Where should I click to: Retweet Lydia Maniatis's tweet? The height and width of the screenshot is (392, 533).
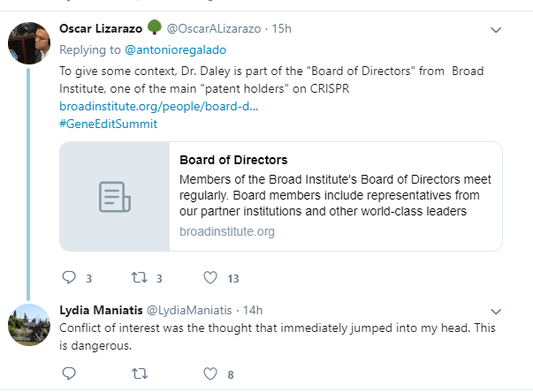point(139,373)
